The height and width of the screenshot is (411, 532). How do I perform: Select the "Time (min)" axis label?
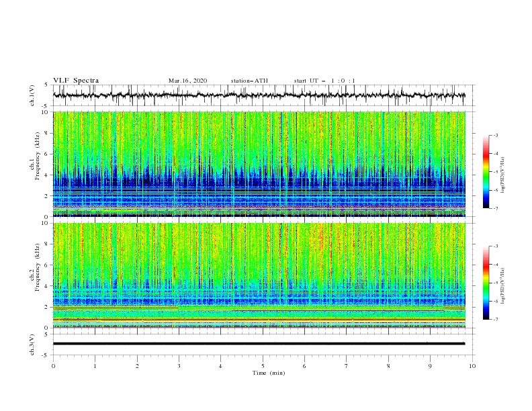pos(269,373)
